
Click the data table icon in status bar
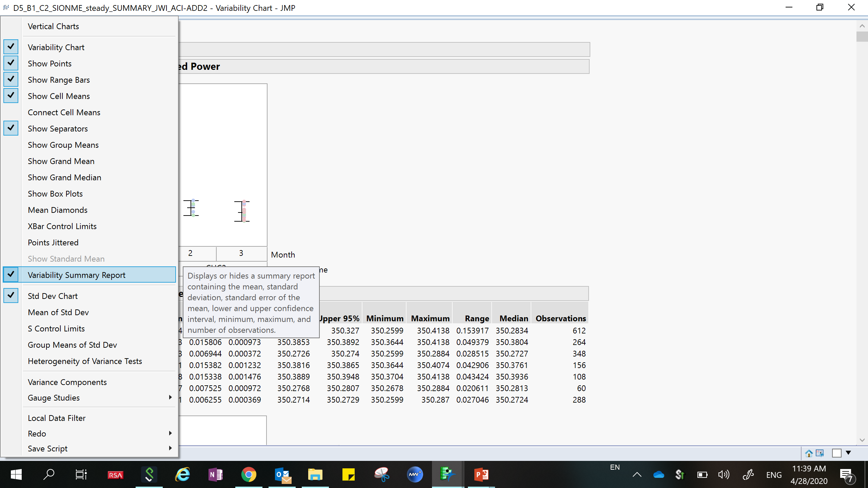click(820, 453)
